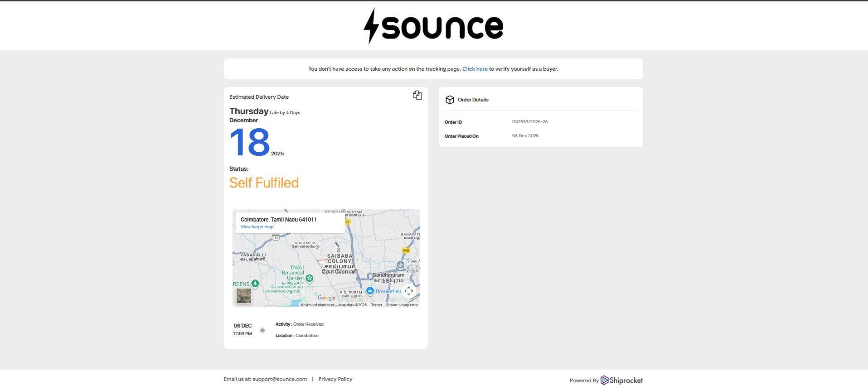Click the TNAU Botanical Garden map marker
This screenshot has height=390, width=868.
click(310, 278)
